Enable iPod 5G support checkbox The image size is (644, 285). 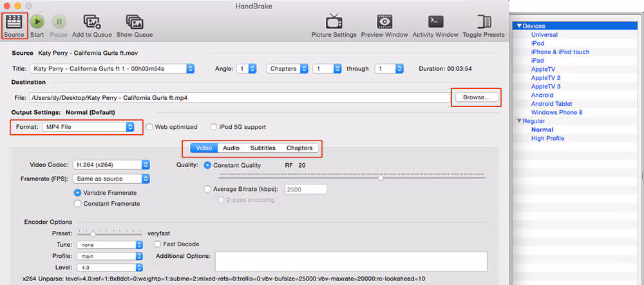214,127
